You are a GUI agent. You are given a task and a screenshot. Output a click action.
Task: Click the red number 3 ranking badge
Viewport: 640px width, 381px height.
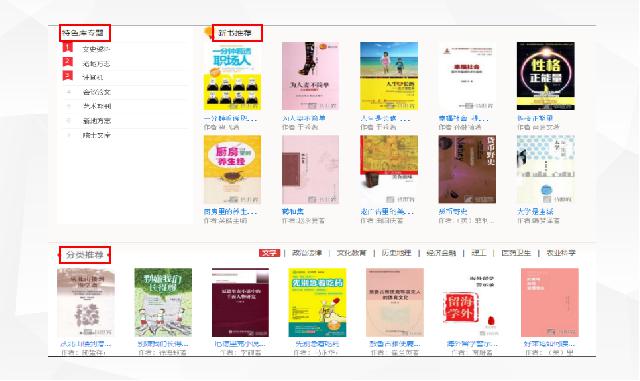(67, 76)
